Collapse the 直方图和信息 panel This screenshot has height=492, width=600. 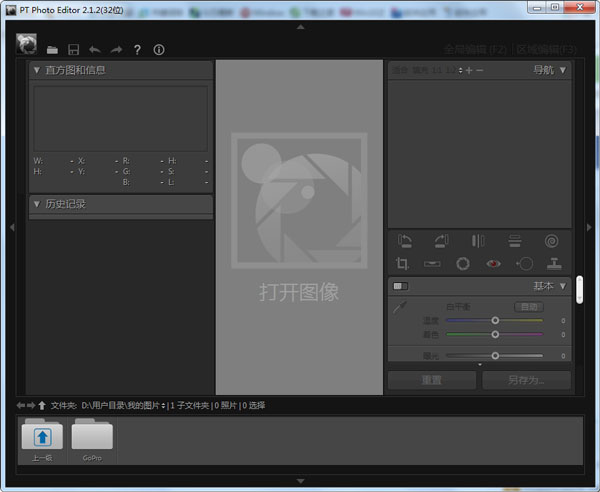[37, 70]
